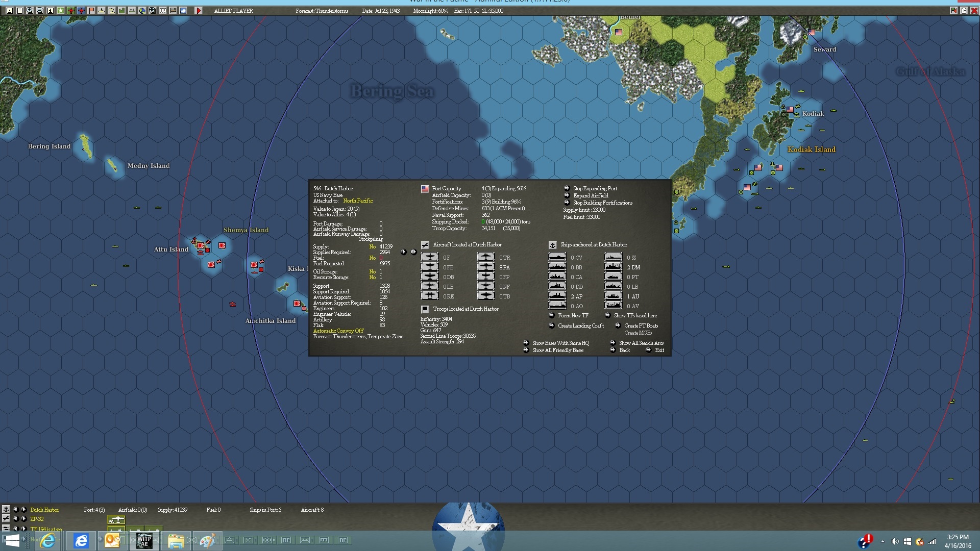This screenshot has width=980, height=551.
Task: Click the cloud weather toolbar icon
Action: pyautogui.click(x=183, y=10)
